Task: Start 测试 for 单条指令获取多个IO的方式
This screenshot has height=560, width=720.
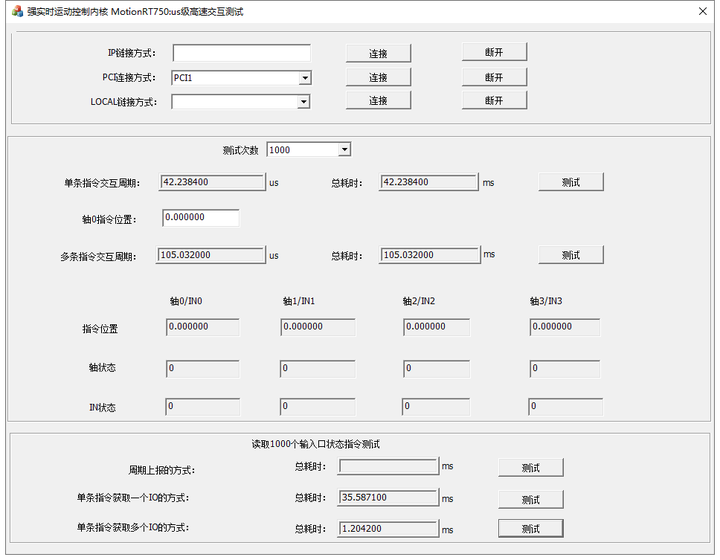Action: point(530,528)
